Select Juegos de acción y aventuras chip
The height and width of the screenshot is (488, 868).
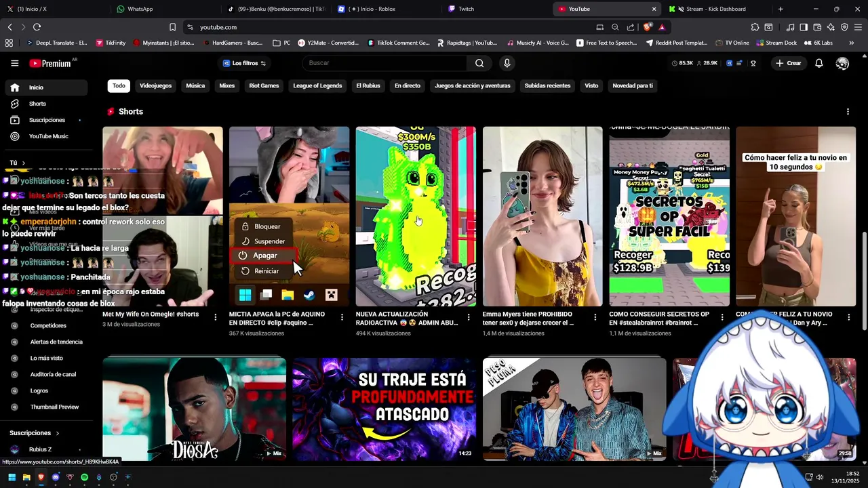473,86
